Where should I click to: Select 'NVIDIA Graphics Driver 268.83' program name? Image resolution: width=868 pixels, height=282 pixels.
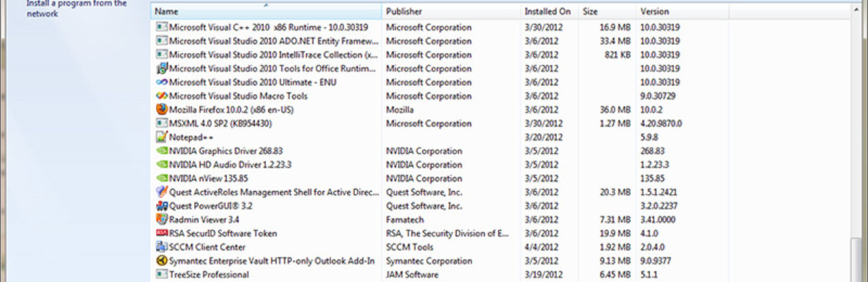click(x=226, y=151)
